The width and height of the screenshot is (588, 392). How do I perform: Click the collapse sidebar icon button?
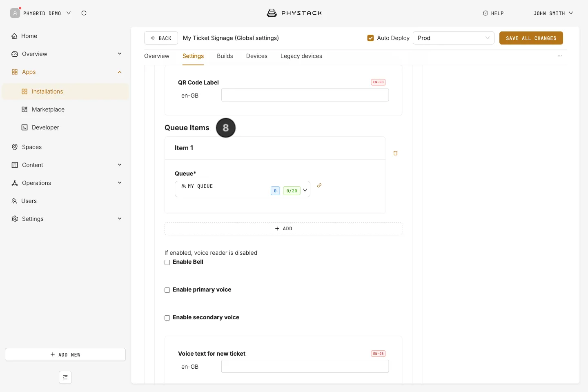click(x=65, y=377)
